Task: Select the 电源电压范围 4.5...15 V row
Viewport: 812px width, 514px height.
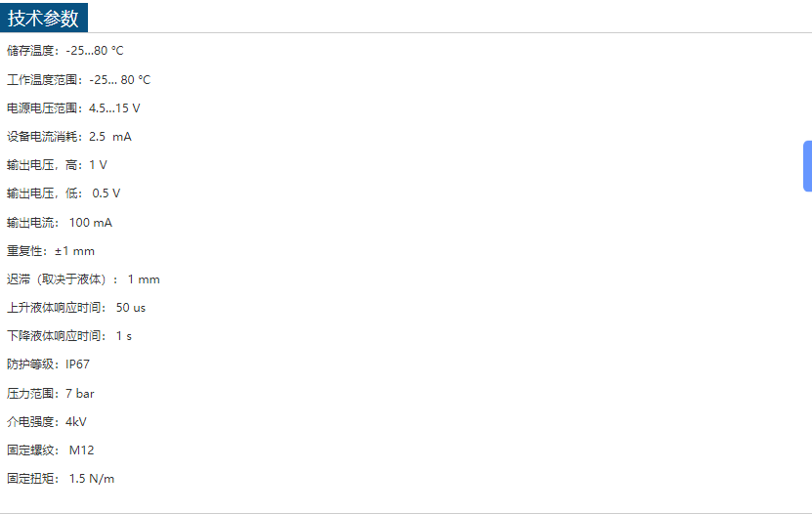Action: (73, 107)
